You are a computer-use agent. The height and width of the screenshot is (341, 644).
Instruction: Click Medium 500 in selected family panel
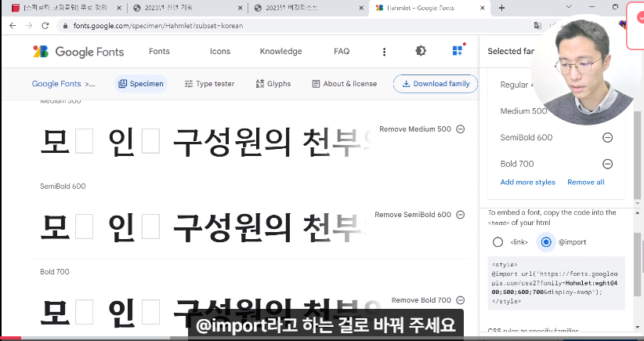coord(523,111)
